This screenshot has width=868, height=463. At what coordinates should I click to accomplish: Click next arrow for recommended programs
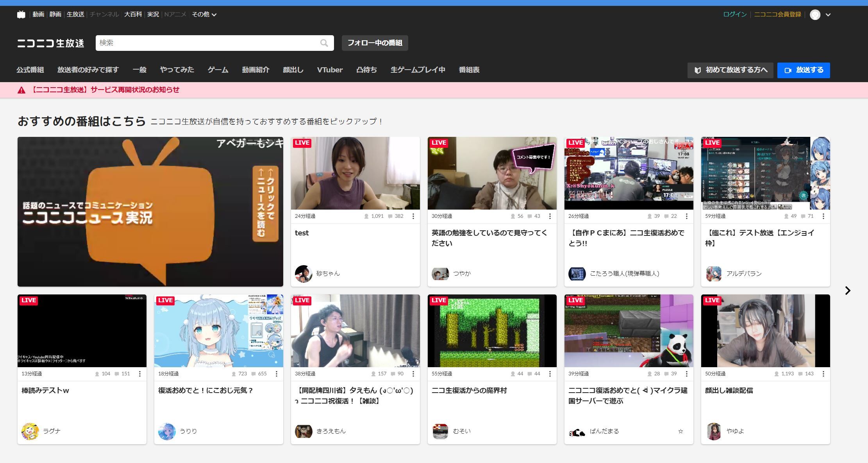tap(847, 291)
